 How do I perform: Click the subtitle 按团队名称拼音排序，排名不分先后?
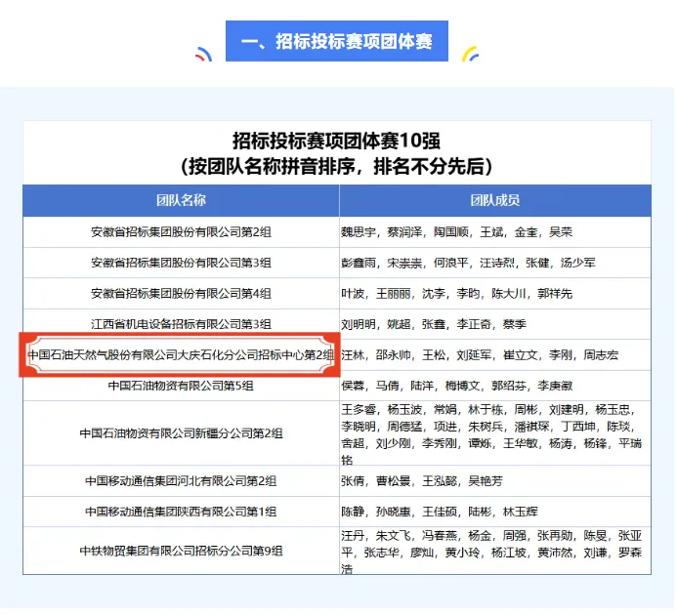coord(337,166)
